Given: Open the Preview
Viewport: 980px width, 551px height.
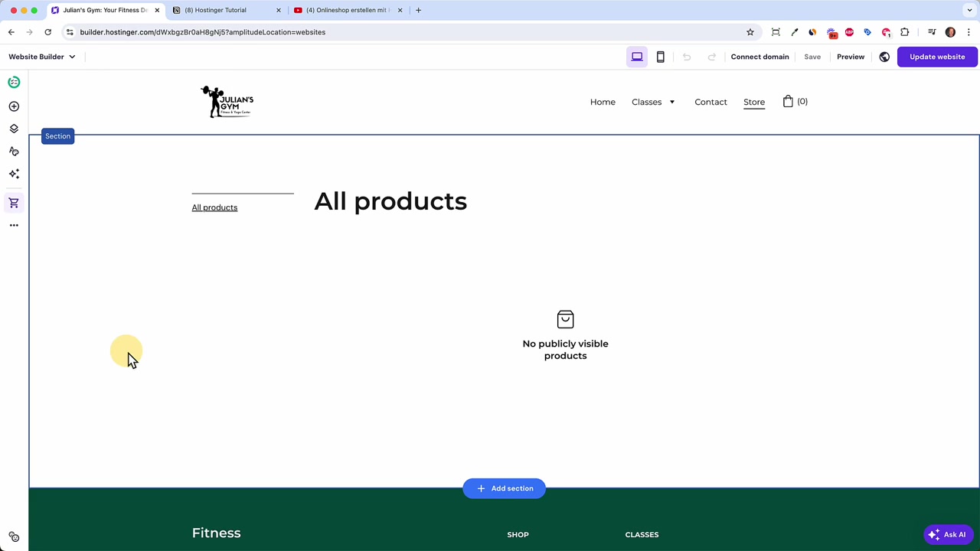Looking at the screenshot, I should 851,57.
